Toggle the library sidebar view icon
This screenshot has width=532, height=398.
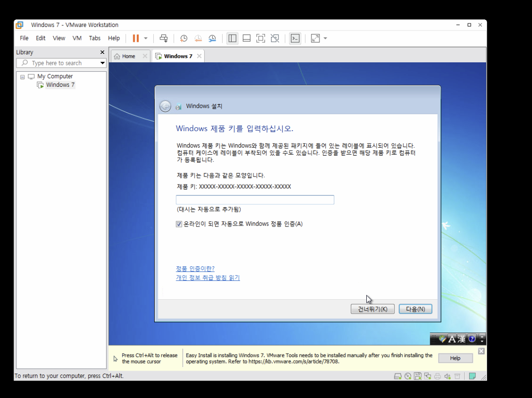coord(233,38)
